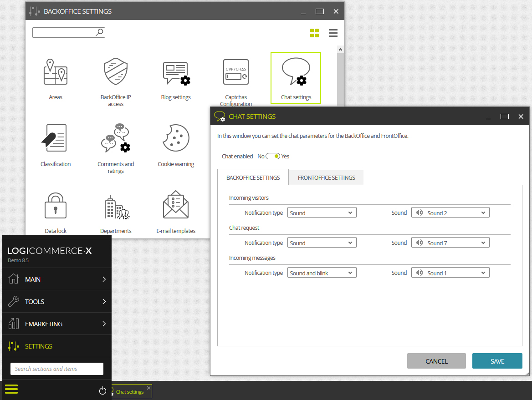Open the Blog settings icon

[x=176, y=73]
